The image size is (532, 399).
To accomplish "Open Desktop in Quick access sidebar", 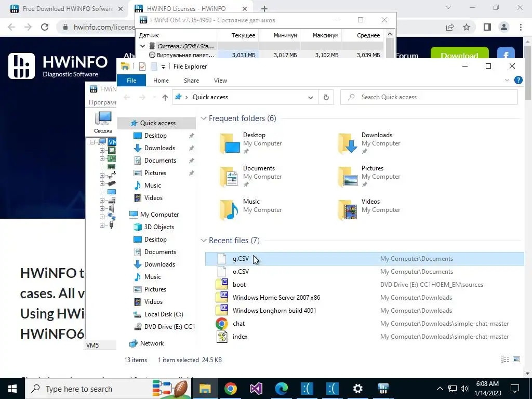I will tap(155, 136).
